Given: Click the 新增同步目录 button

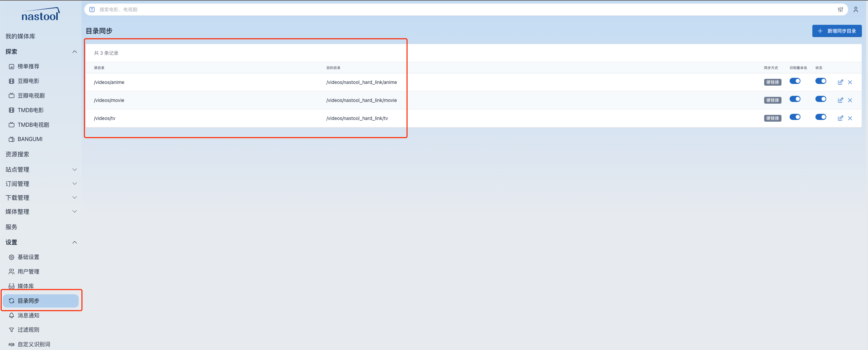Looking at the screenshot, I should click(836, 31).
